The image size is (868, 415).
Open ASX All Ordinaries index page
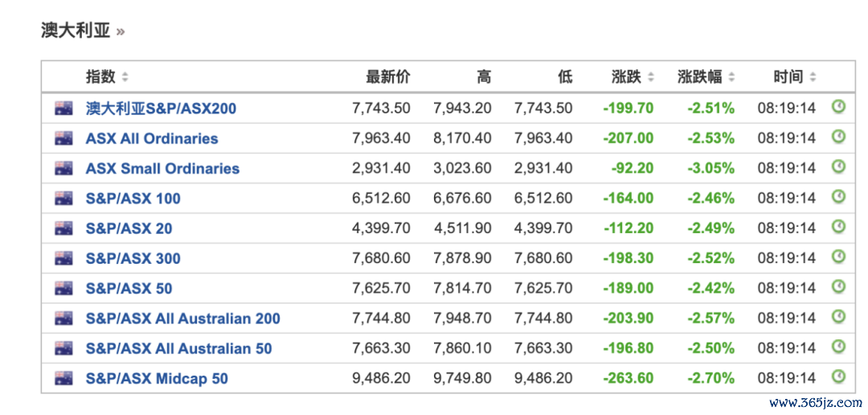coord(152,138)
